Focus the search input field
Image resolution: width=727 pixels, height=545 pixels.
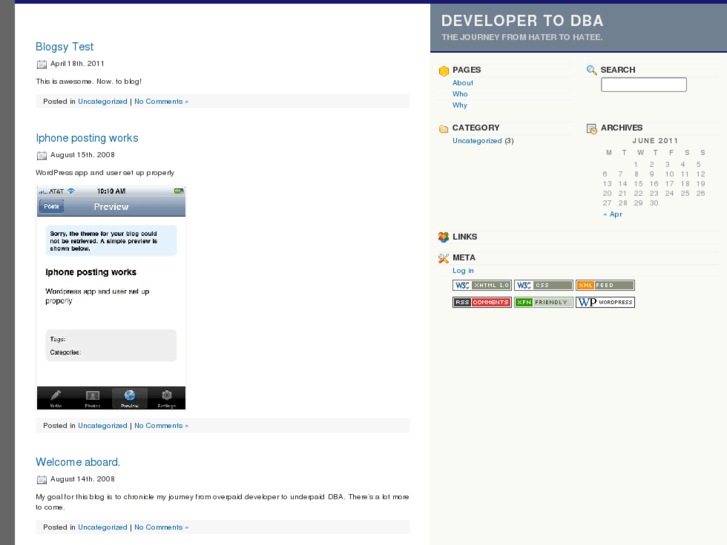tap(644, 84)
